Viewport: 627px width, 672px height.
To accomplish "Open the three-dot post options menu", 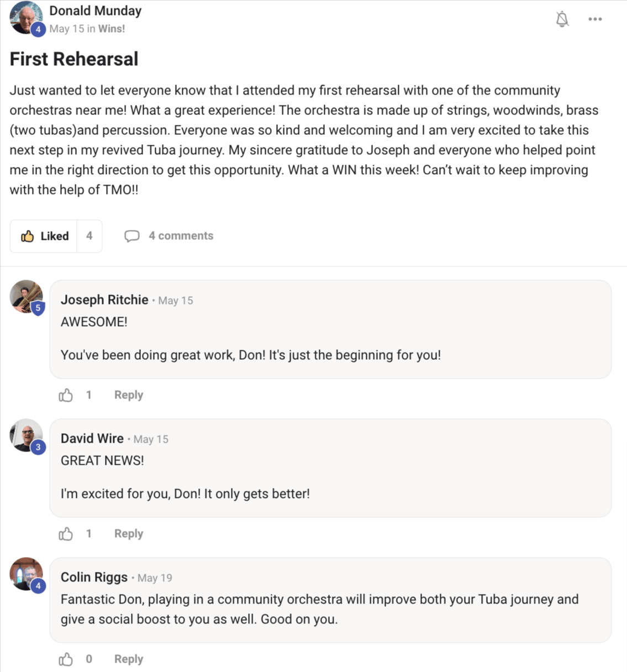I will (595, 19).
